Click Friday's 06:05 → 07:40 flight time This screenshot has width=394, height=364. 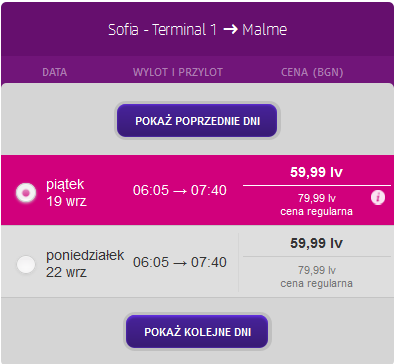pyautogui.click(x=180, y=190)
